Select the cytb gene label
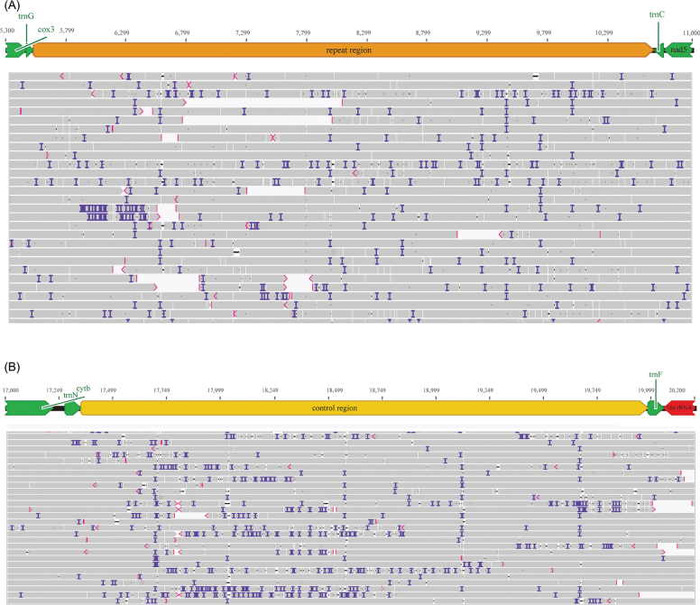This screenshot has height=605, width=700. pos(83,389)
